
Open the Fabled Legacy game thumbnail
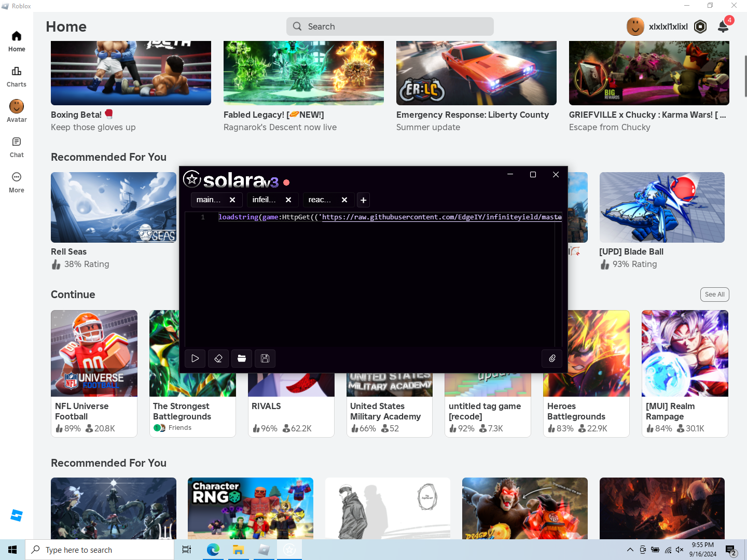point(303,73)
